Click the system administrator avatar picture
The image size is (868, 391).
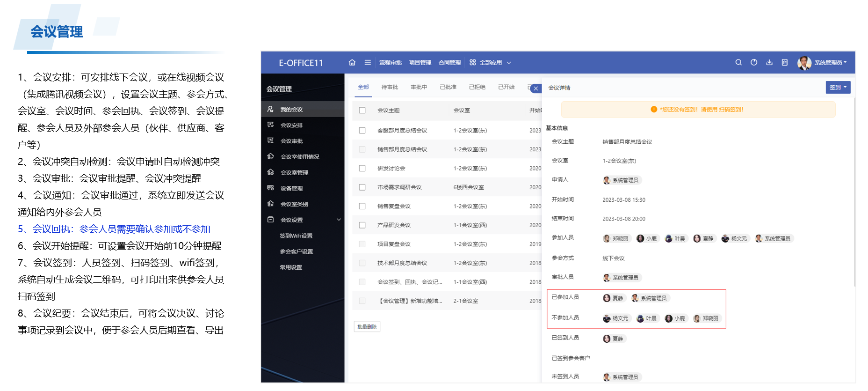tap(804, 63)
